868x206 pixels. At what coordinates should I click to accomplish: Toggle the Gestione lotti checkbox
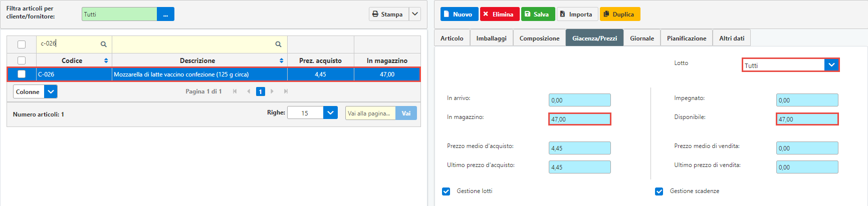[446, 191]
